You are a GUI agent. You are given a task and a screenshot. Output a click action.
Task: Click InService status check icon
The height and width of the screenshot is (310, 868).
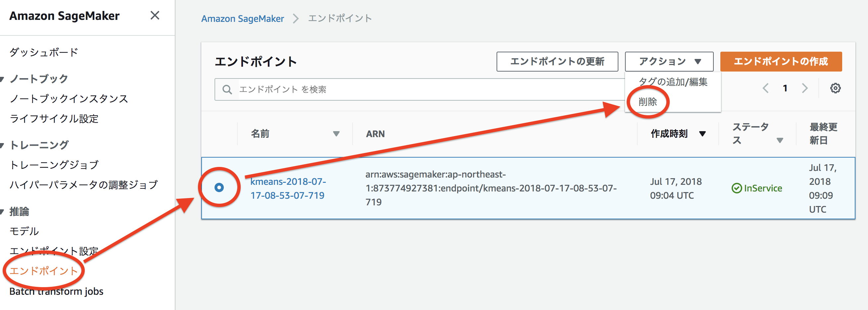point(737,188)
